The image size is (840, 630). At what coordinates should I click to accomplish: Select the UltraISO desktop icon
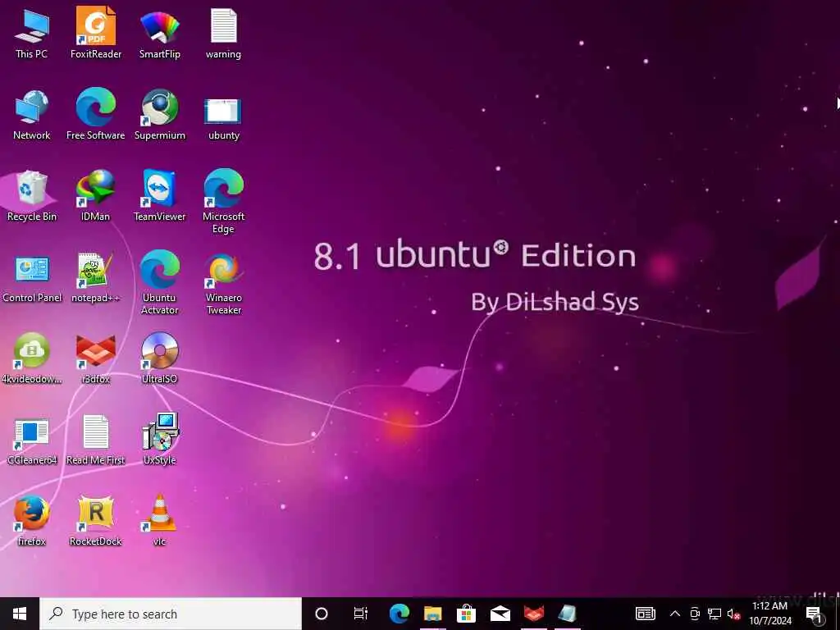pyautogui.click(x=160, y=358)
